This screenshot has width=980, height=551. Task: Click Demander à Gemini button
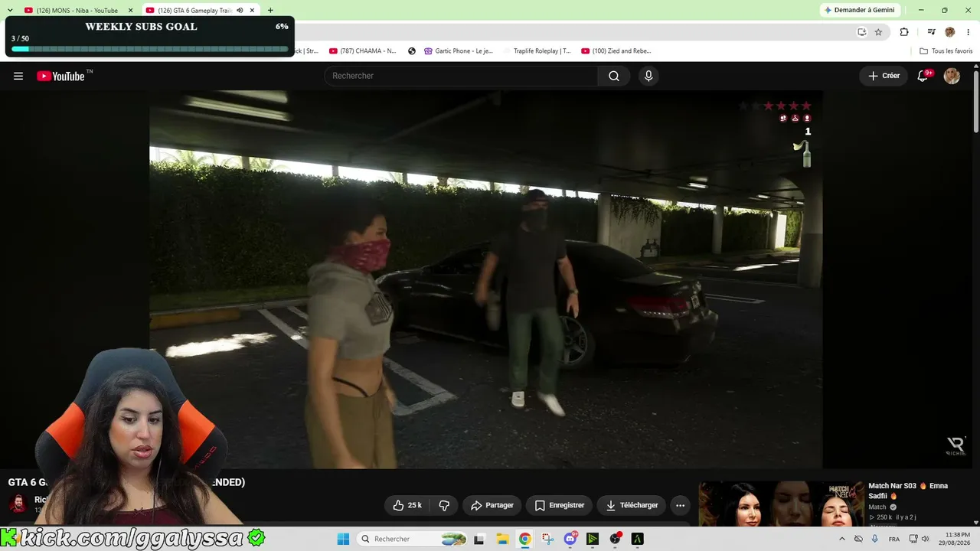[858, 10]
